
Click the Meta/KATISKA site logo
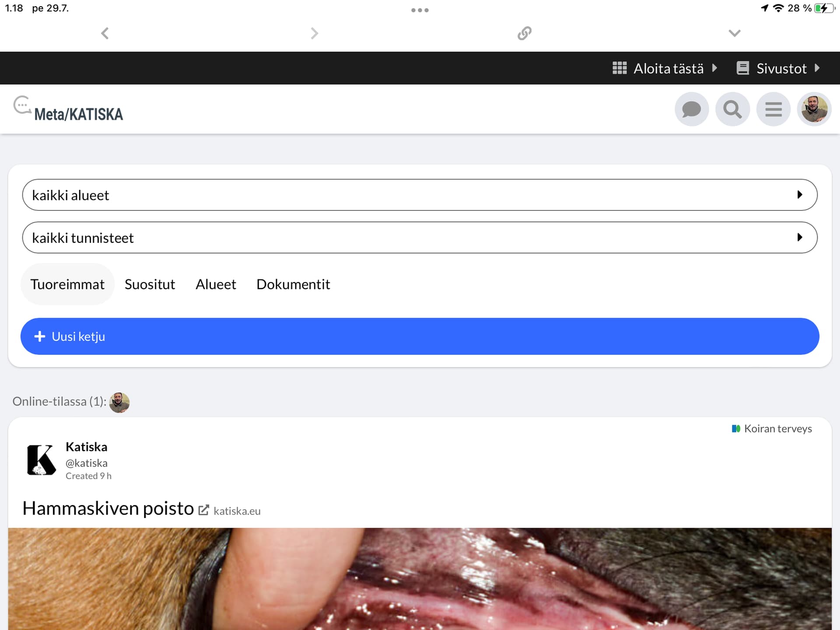pos(68,109)
